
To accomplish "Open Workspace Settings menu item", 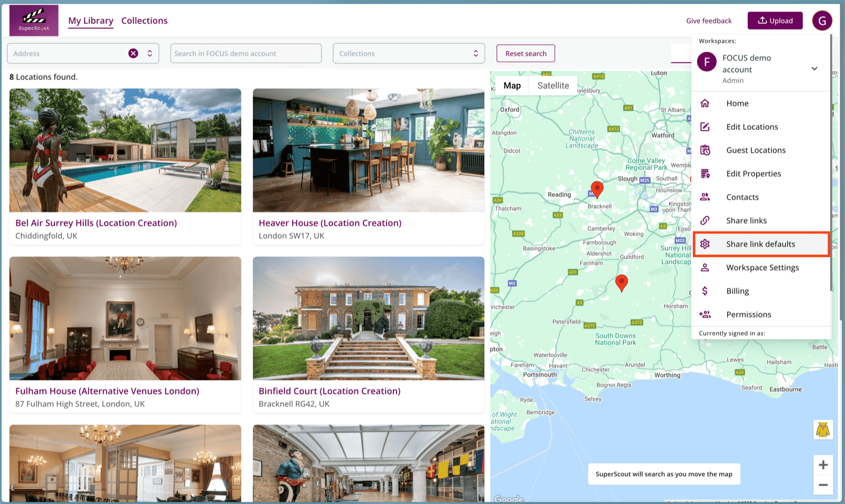I will [761, 268].
